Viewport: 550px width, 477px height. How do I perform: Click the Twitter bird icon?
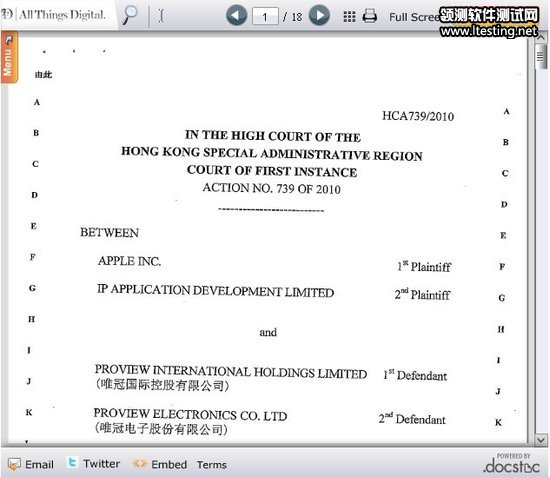(72, 463)
